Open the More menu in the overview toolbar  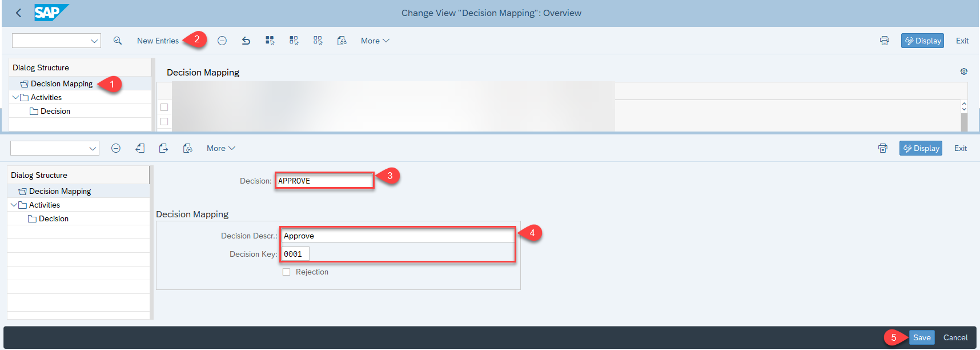click(x=375, y=41)
